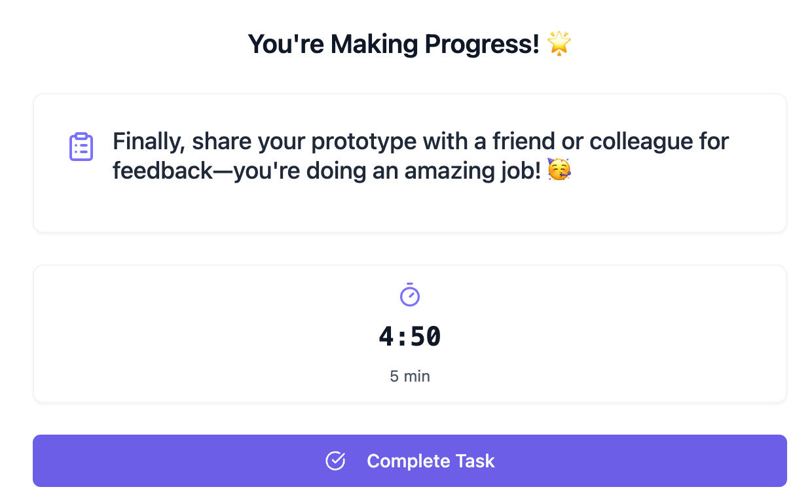The width and height of the screenshot is (812, 504).
Task: Select the 4:50 countdown timer display
Action: tap(410, 336)
